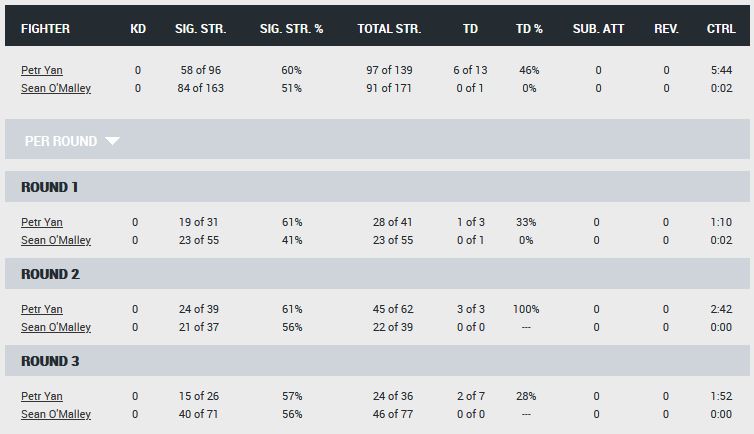
Task: Open Sean O'Malley link under Round 2
Action: point(56,327)
